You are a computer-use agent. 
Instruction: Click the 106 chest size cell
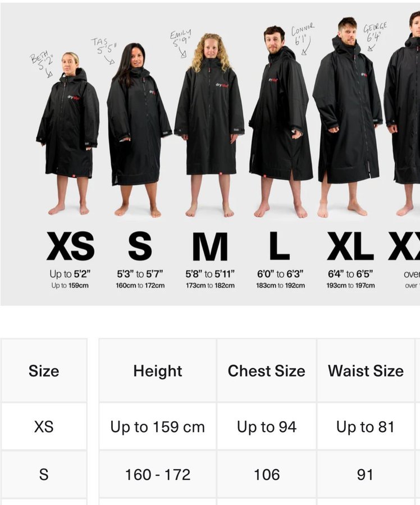tap(267, 474)
